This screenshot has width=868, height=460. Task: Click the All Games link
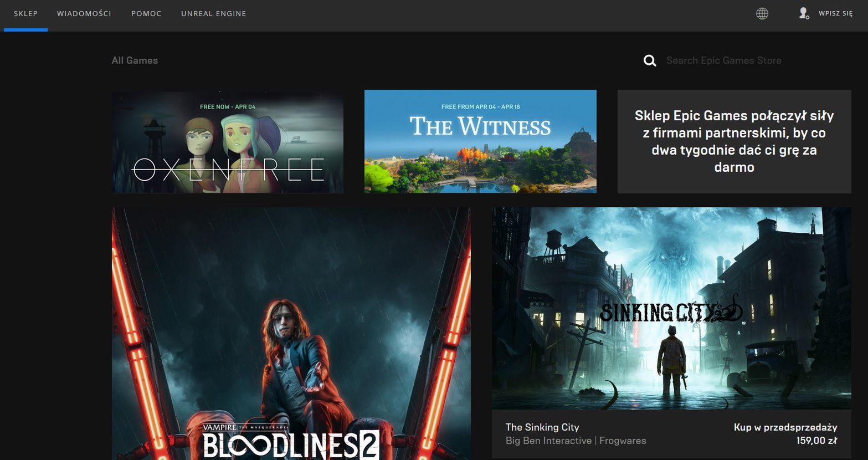[x=135, y=60]
